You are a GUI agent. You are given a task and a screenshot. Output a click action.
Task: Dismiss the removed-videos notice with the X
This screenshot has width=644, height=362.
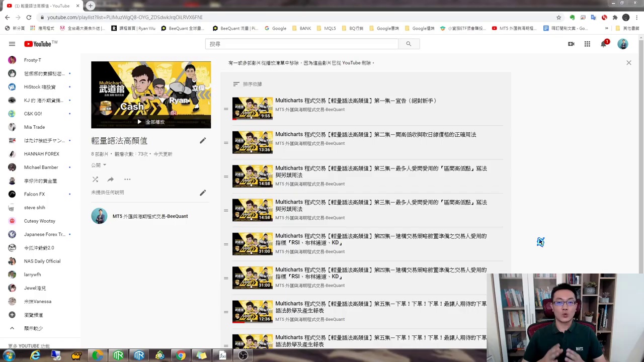coord(628,63)
